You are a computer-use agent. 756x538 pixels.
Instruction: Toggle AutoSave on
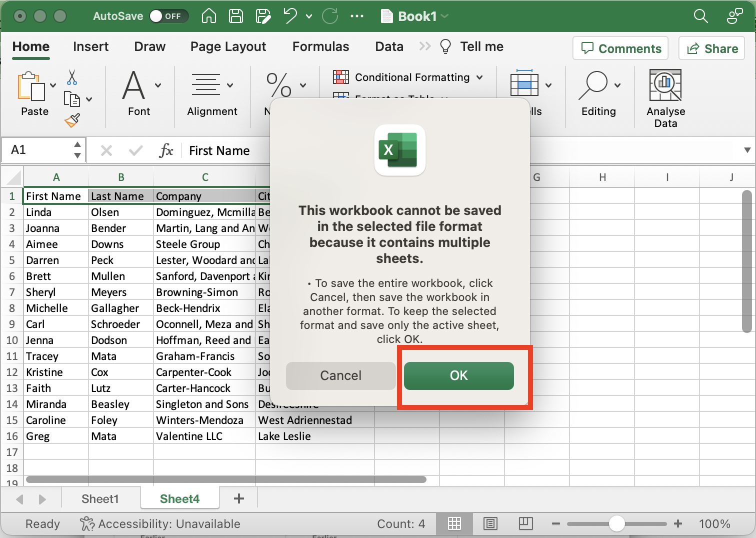coord(170,16)
